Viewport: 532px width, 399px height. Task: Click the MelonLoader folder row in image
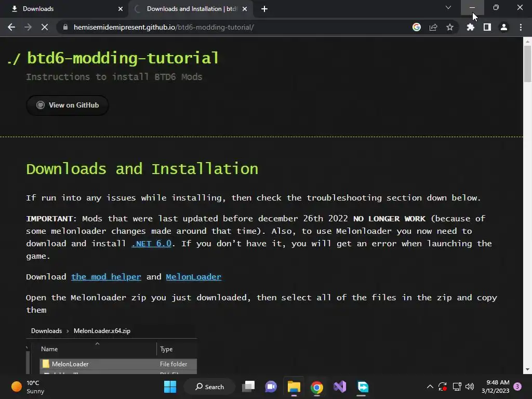[x=118, y=364]
